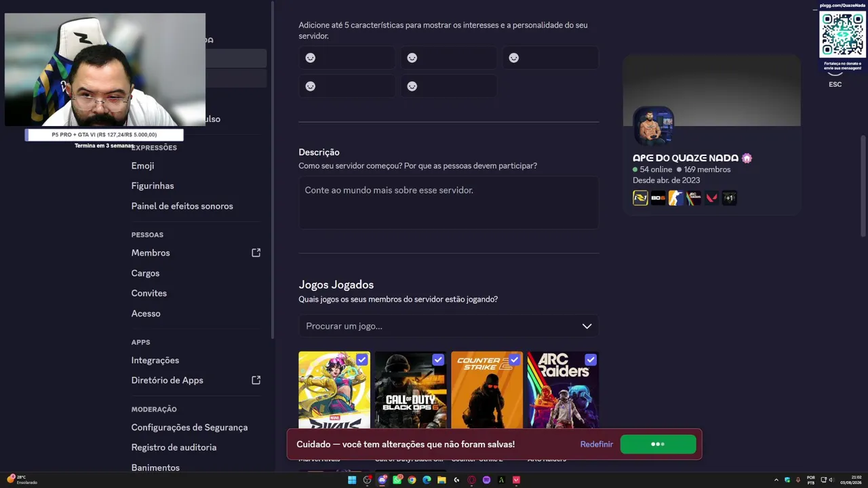Switch to Discord in the taskbar
Viewport: 868px width, 488px height.
tap(382, 480)
